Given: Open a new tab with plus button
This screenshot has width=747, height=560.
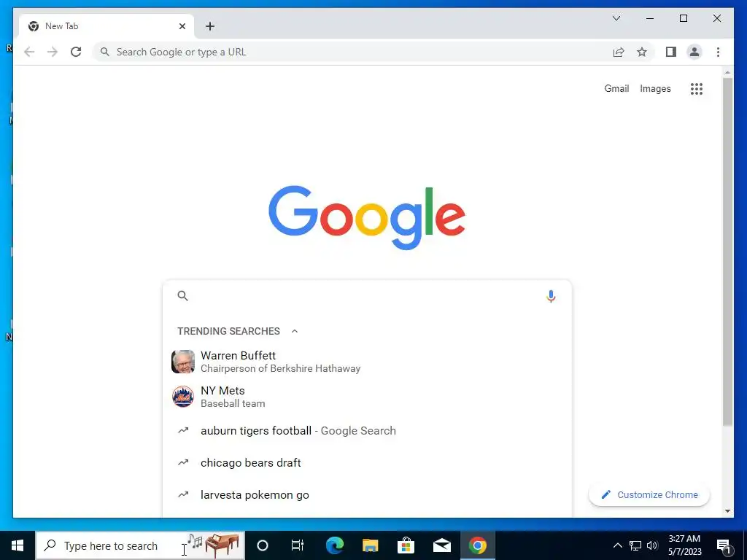Looking at the screenshot, I should click(x=209, y=26).
